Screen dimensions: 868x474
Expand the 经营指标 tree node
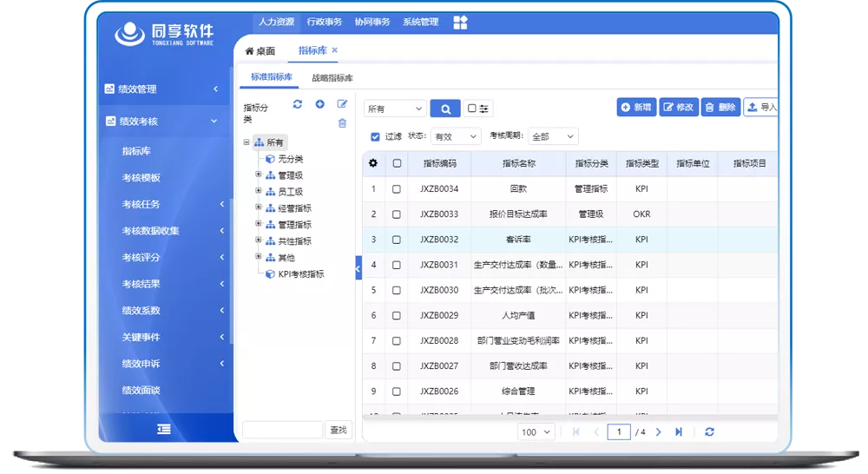click(x=258, y=207)
